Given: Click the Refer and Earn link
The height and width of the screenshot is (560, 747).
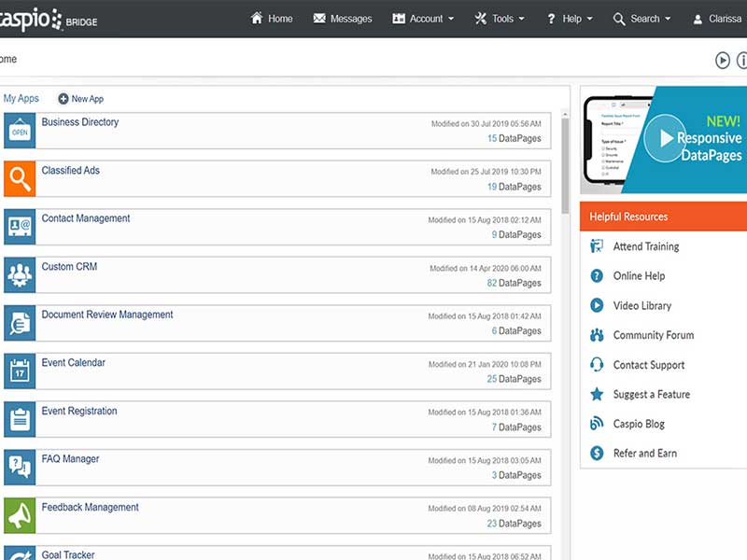Looking at the screenshot, I should click(645, 453).
